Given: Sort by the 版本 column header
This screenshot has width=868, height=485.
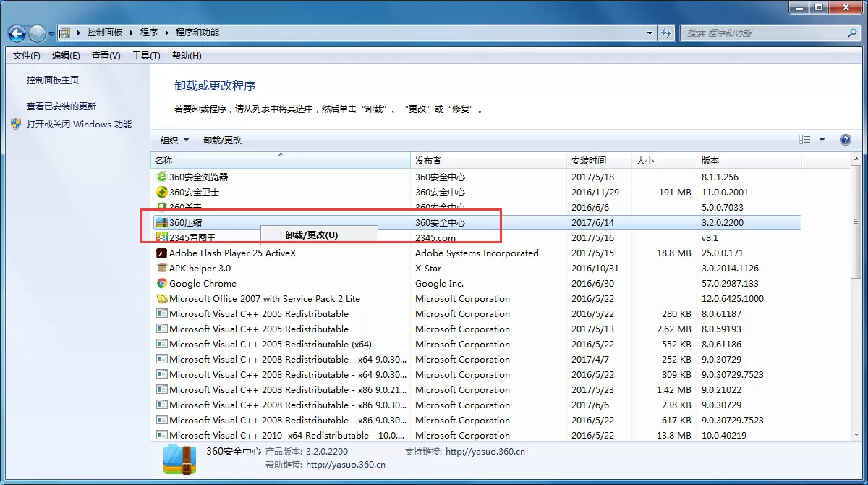Looking at the screenshot, I should tap(749, 161).
